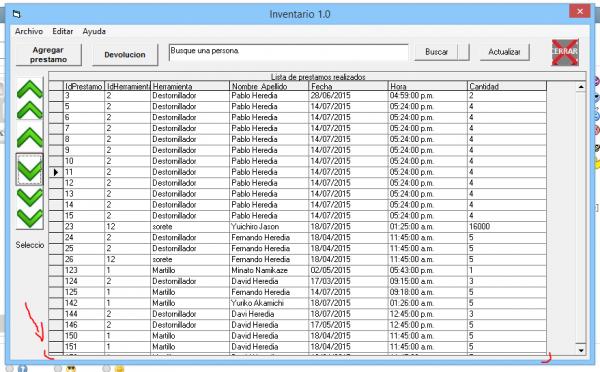
Task: Select the row selector of IdPrestamo 3
Action: [x=56, y=96]
